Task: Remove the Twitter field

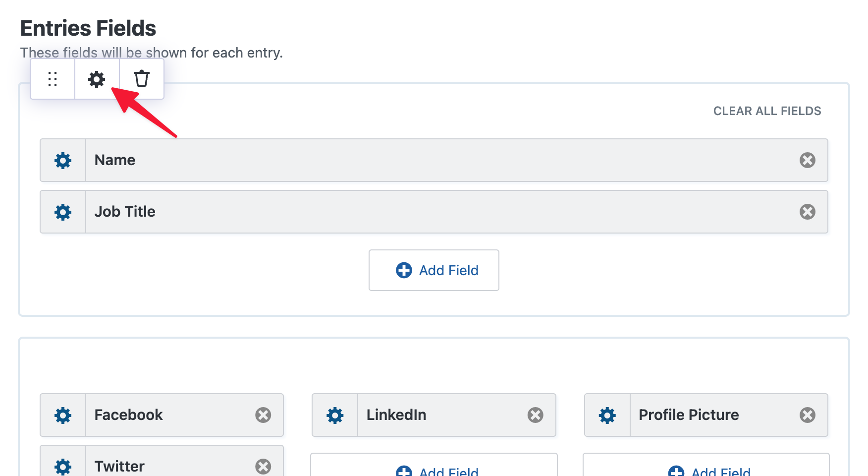Action: (x=263, y=466)
